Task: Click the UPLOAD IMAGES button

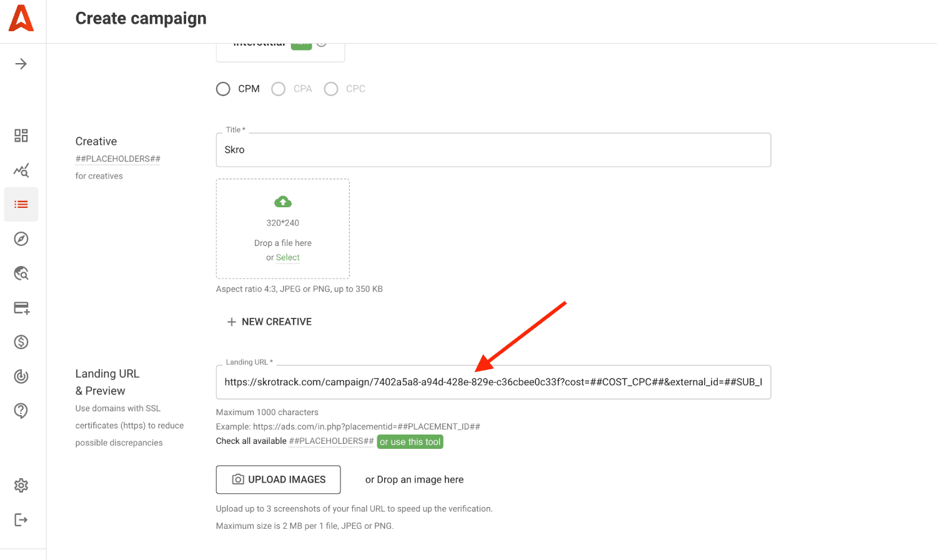Action: [279, 479]
